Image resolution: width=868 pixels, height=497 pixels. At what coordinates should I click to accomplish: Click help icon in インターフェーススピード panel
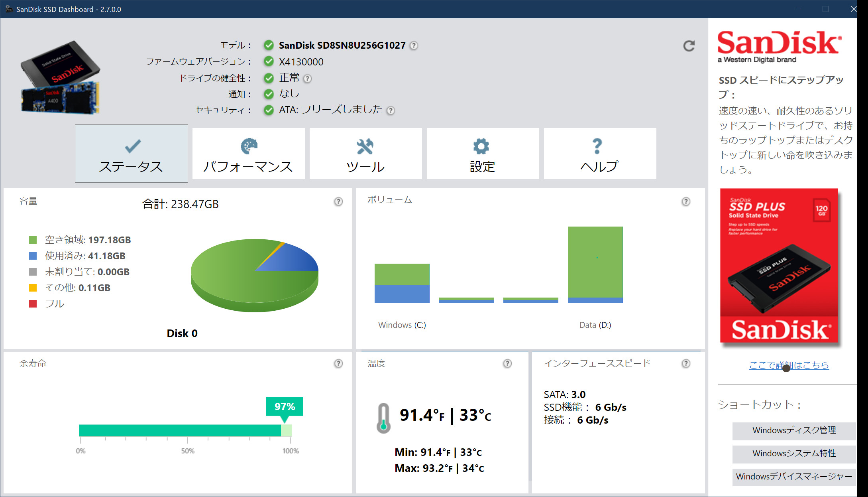click(x=686, y=363)
